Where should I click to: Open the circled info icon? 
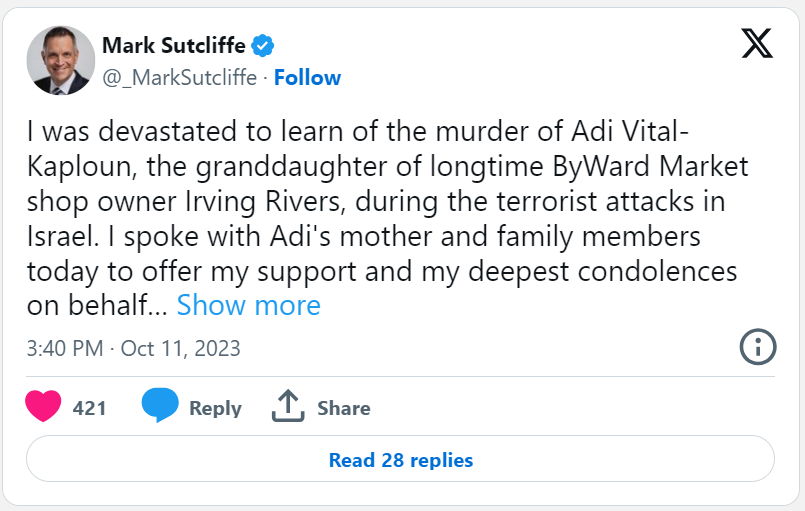[758, 347]
